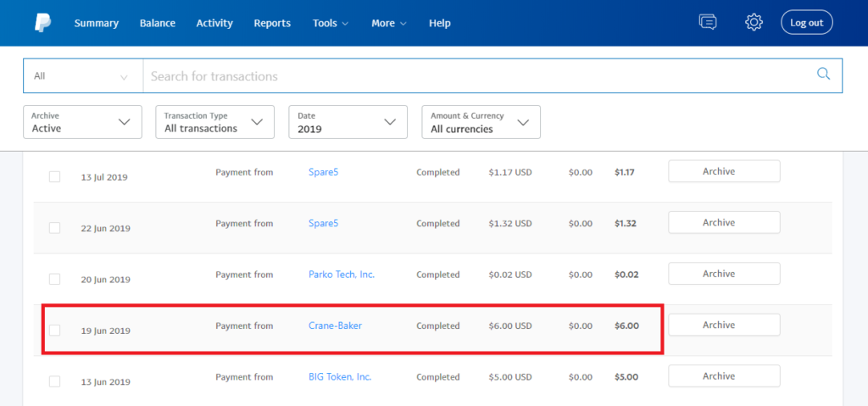Click the $1.32 USD gross amount
868x406 pixels.
click(509, 223)
